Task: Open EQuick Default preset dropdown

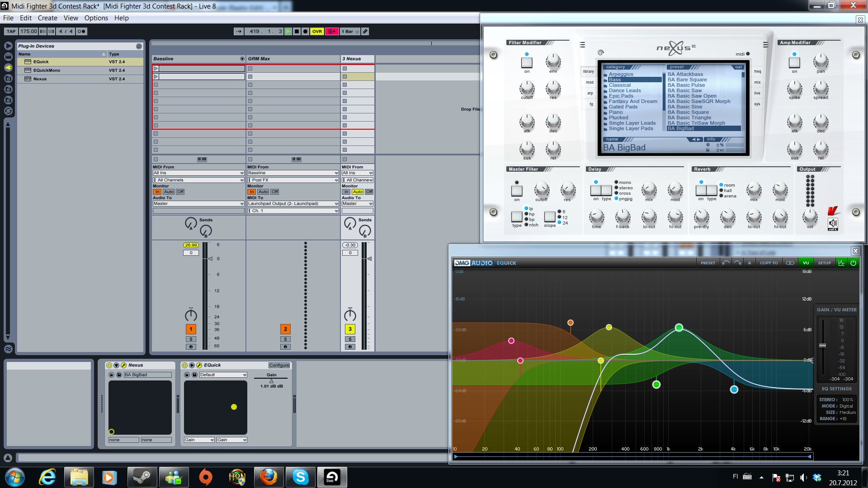Action: (223, 375)
